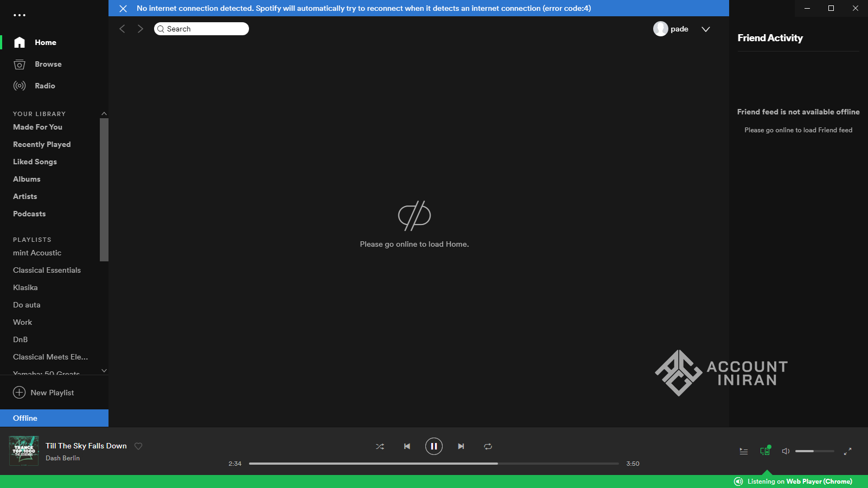Dismiss the no internet connection banner
The image size is (868, 488).
coord(123,9)
